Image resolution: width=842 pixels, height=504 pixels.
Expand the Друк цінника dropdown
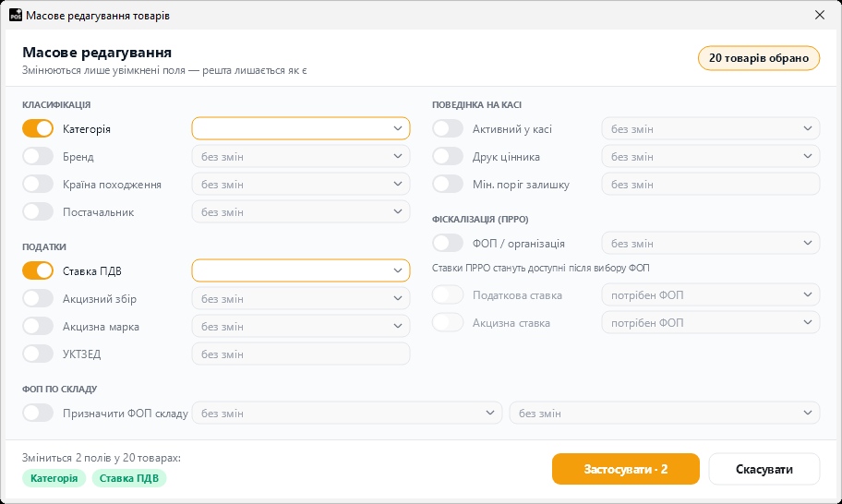tap(711, 157)
